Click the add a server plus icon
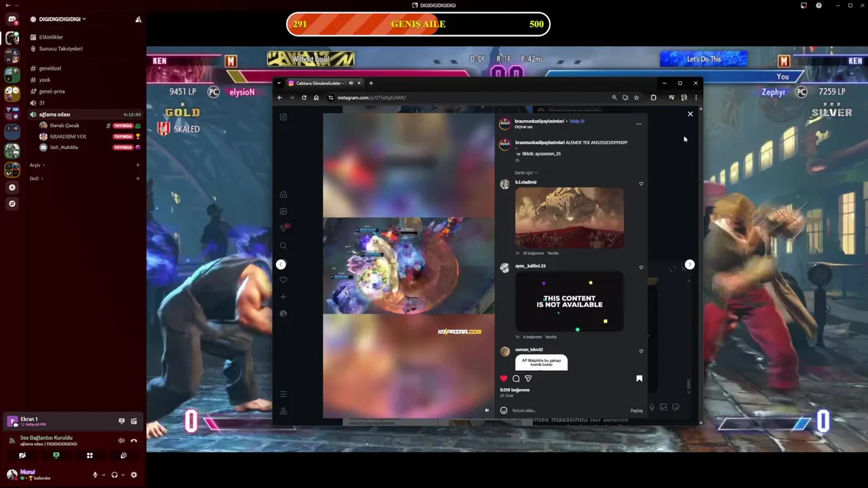Viewport: 868px width, 488px height. tap(12, 187)
